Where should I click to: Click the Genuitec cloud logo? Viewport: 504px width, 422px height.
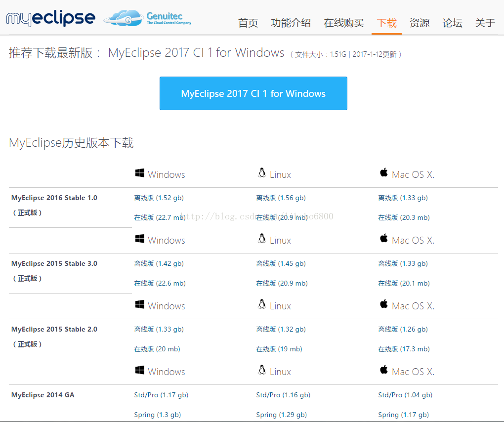(148, 18)
